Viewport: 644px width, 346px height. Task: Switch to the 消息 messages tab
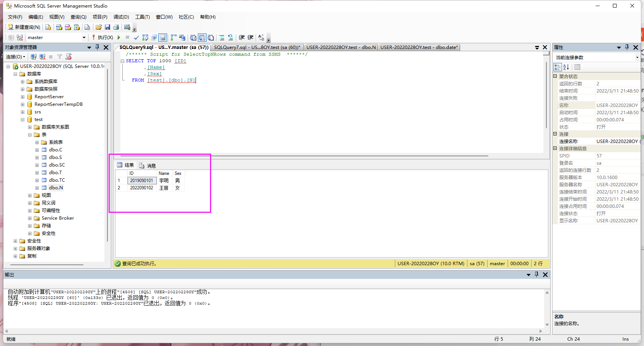pyautogui.click(x=147, y=165)
